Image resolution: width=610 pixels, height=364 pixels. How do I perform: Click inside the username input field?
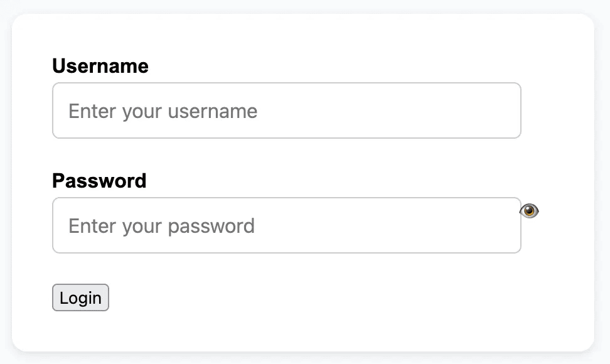point(286,110)
